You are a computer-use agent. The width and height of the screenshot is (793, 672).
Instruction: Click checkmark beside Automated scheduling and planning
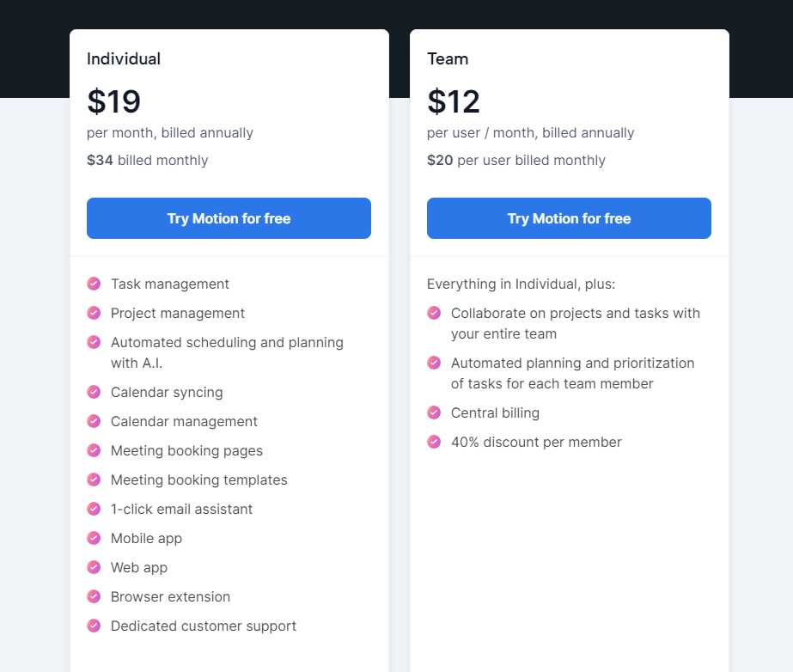point(94,342)
